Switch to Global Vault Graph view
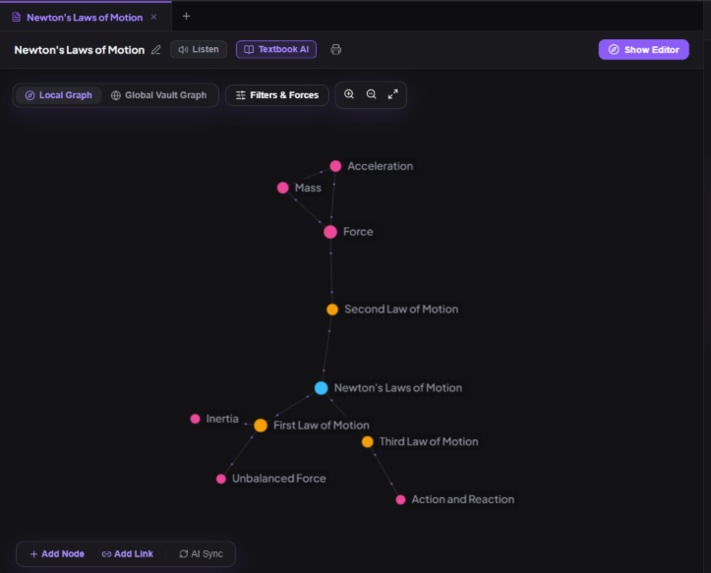 click(159, 95)
